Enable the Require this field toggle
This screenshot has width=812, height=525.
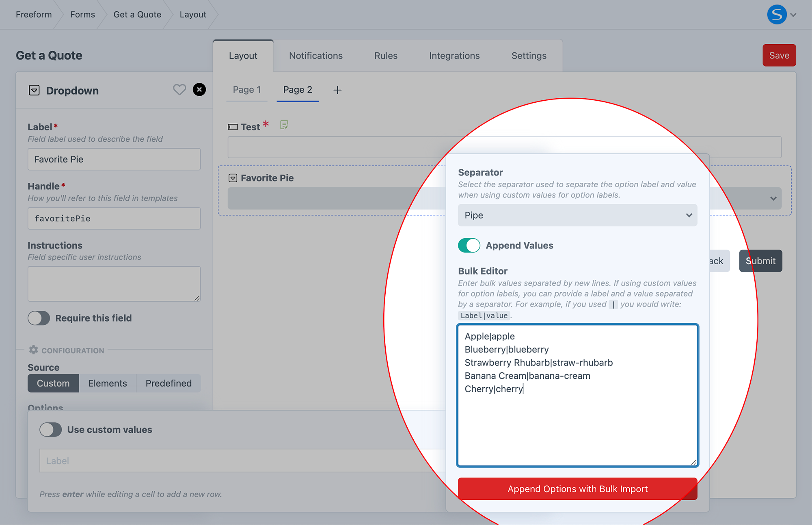[x=39, y=318]
